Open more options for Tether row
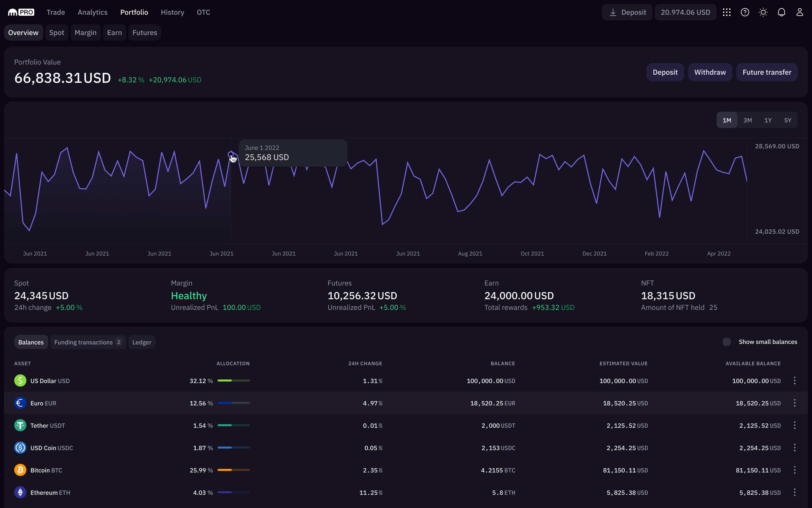This screenshot has width=812, height=508. click(x=794, y=425)
